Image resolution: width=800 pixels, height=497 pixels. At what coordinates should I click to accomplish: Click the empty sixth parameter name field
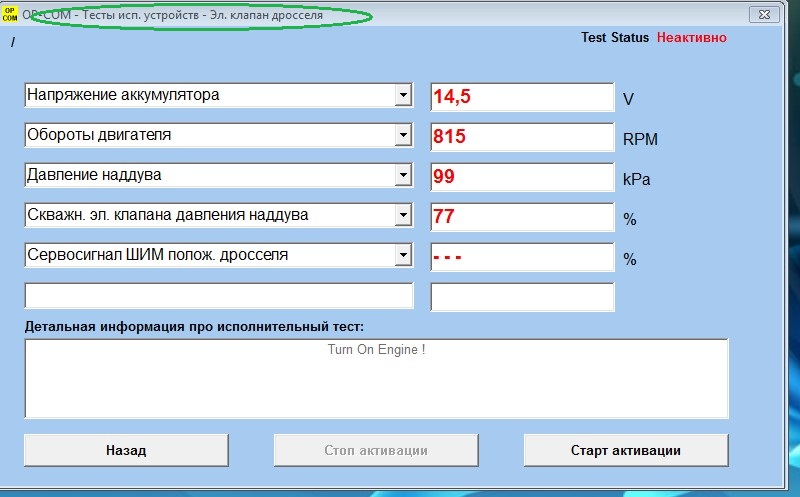coord(219,296)
